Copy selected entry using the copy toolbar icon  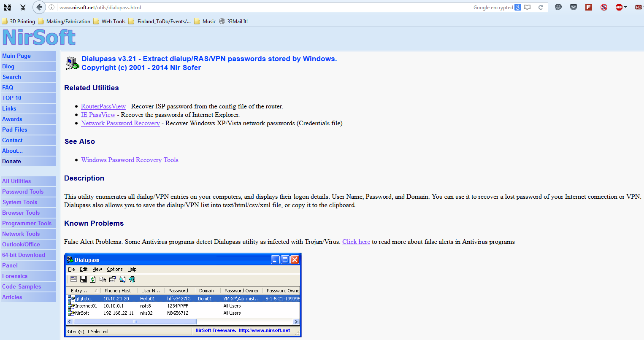tap(103, 279)
